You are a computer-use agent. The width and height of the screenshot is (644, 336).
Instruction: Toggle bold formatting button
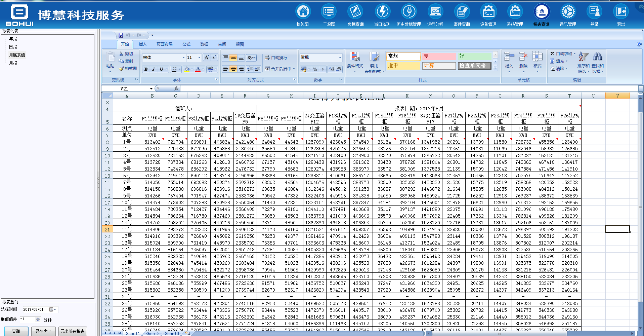pos(146,69)
